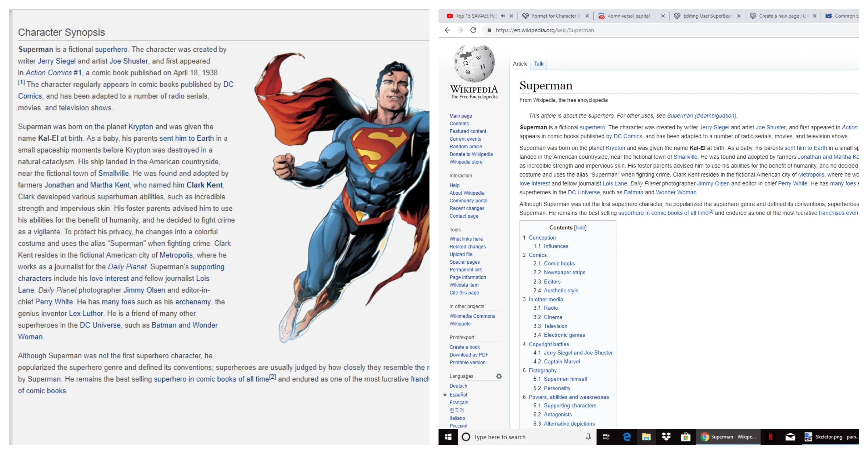Hide the Contents table
Viewport: 868px width, 454px height.
click(580, 228)
